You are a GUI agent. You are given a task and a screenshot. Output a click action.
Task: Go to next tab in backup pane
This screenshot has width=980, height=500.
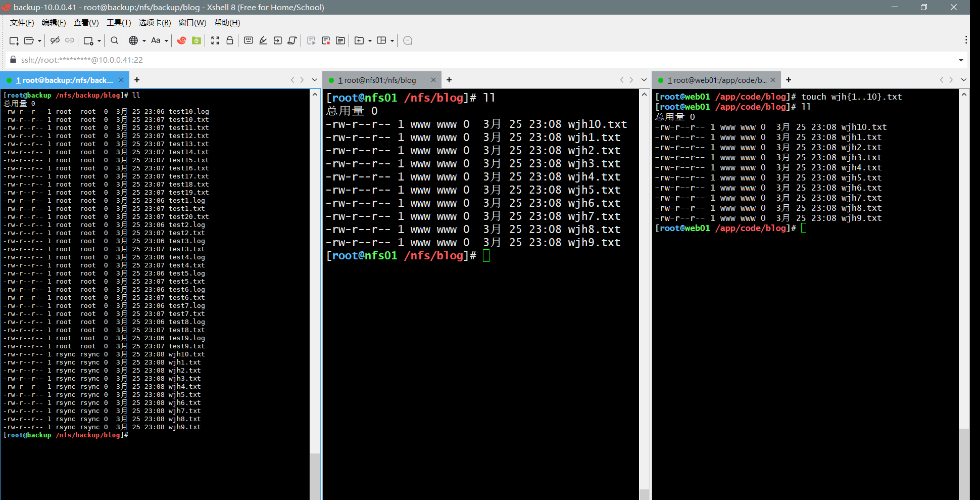click(x=302, y=80)
